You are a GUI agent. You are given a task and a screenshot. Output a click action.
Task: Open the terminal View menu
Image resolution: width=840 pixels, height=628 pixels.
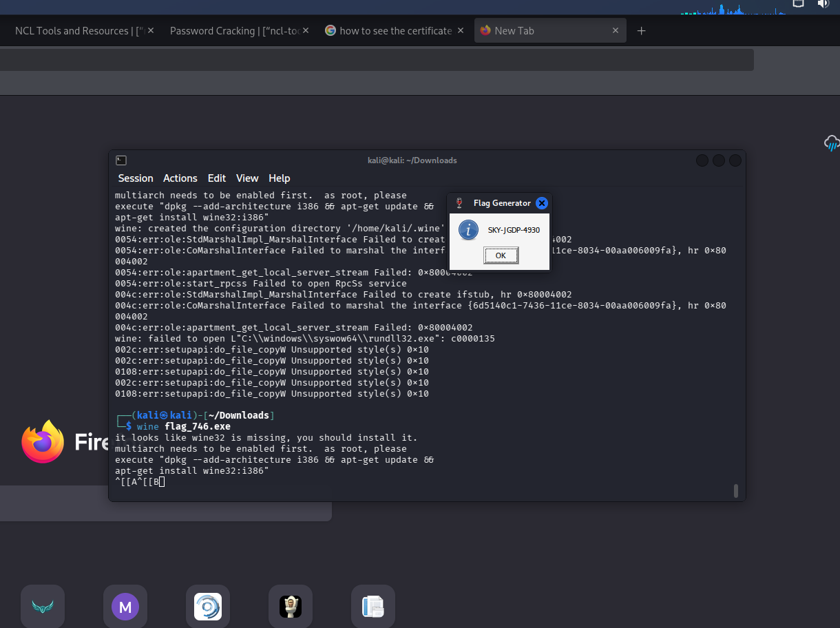[x=247, y=178]
